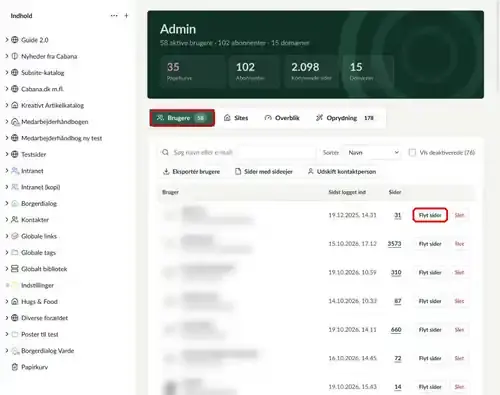Click the Hugs & Food home icon
500x395 pixels.
coord(15,301)
